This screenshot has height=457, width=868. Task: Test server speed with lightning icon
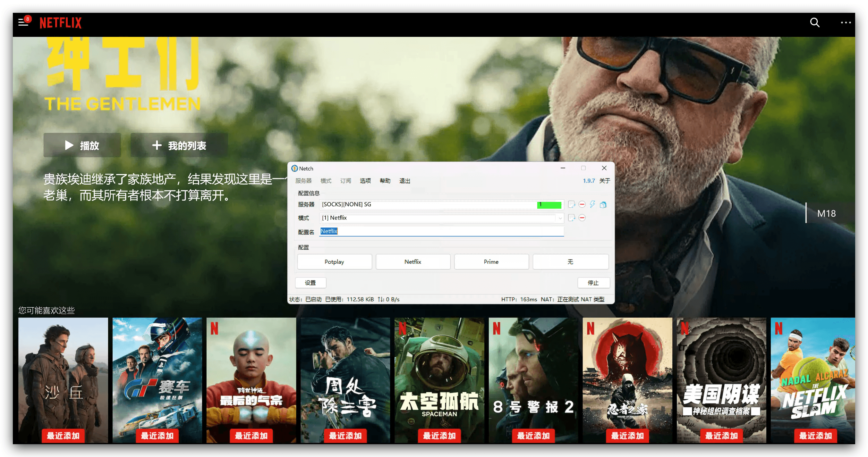coord(592,204)
